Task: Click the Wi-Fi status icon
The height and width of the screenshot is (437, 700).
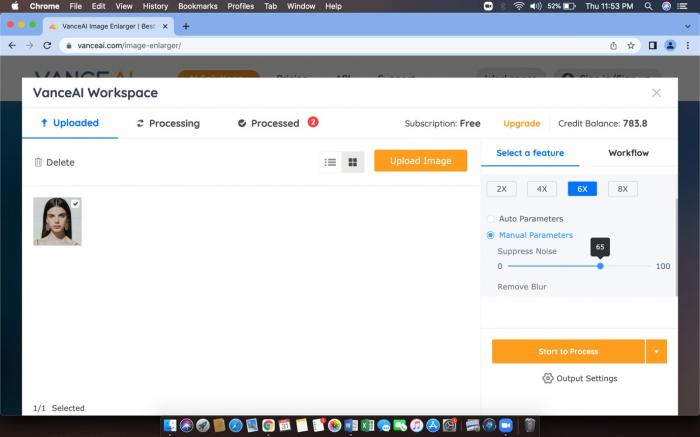Action: 518,6
